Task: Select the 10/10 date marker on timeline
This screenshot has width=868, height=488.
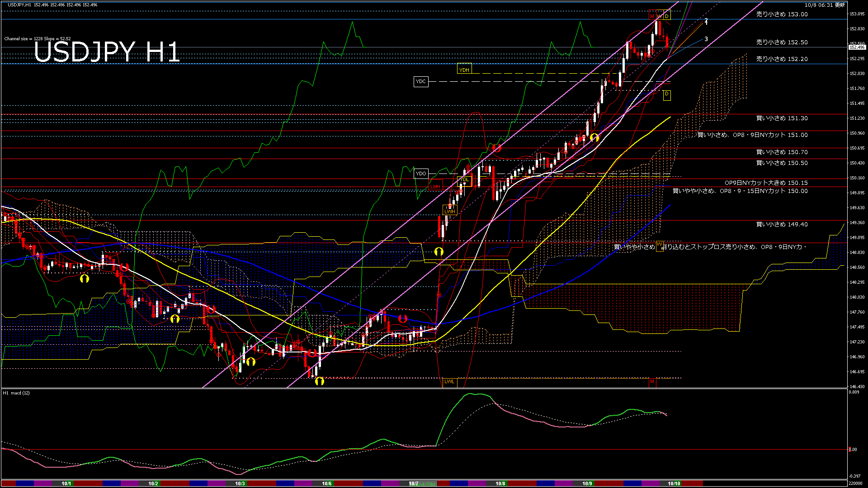Action: (674, 483)
